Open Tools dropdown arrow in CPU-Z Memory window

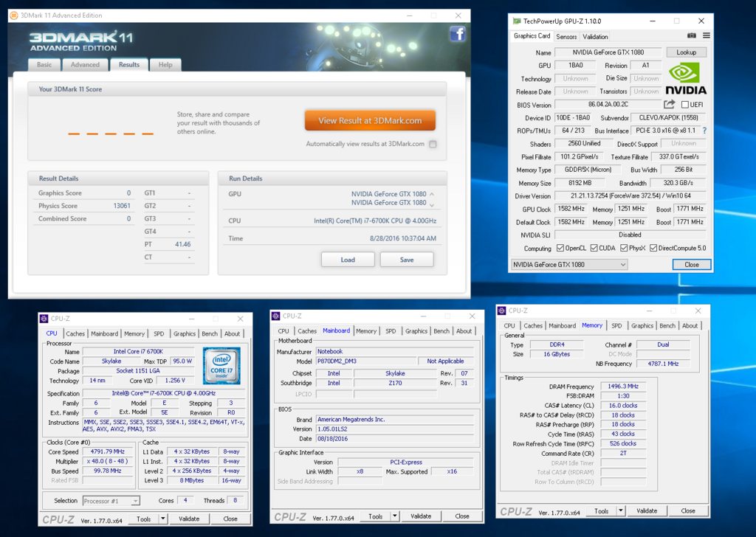tap(621, 510)
